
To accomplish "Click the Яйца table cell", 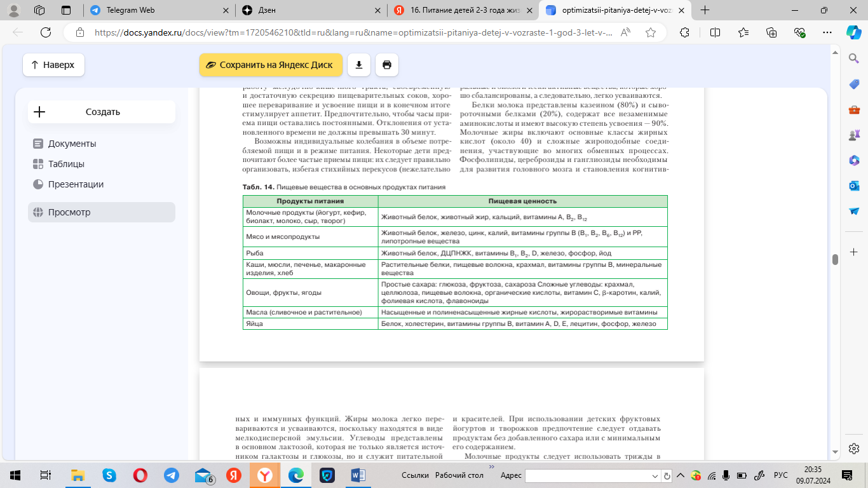I will pos(311,324).
